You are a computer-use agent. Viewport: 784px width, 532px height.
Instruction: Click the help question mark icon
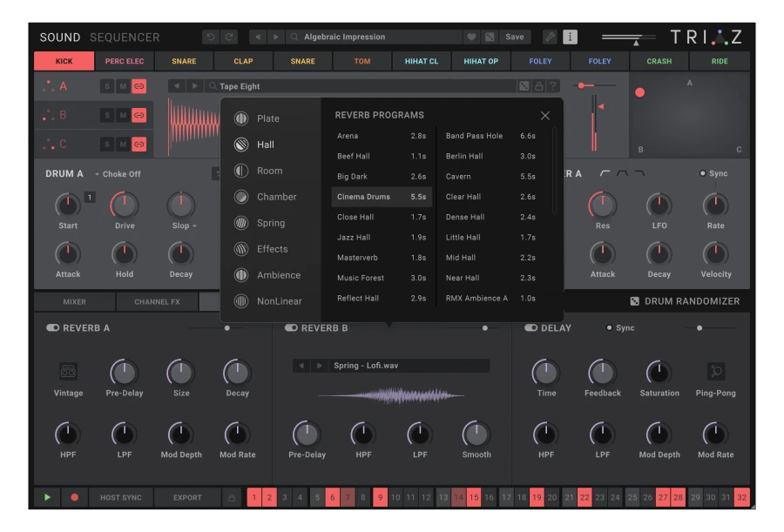click(553, 86)
